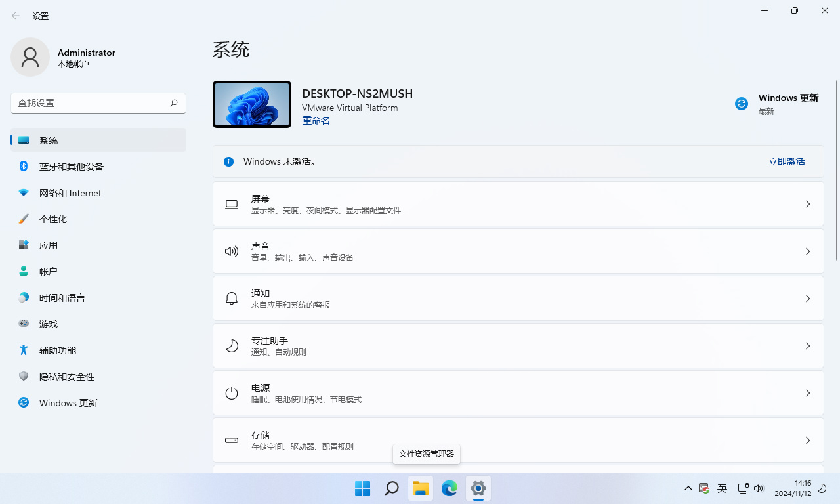Click the 声音 speaker icon
Image resolution: width=840 pixels, height=504 pixels.
coord(232,251)
